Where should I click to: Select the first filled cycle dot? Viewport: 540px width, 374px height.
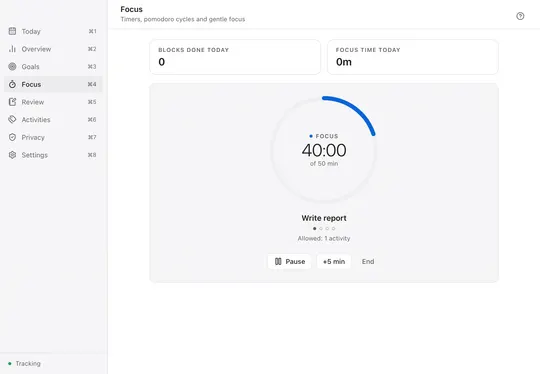(314, 229)
